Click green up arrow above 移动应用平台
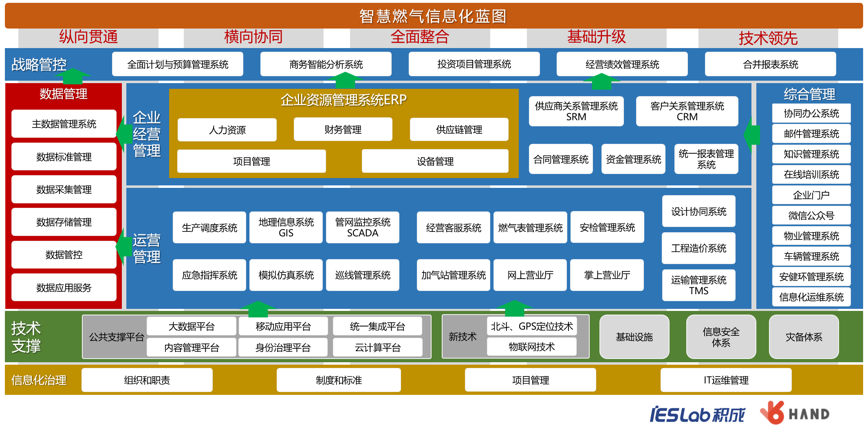Screen dimensions: 868x425 (258, 309)
